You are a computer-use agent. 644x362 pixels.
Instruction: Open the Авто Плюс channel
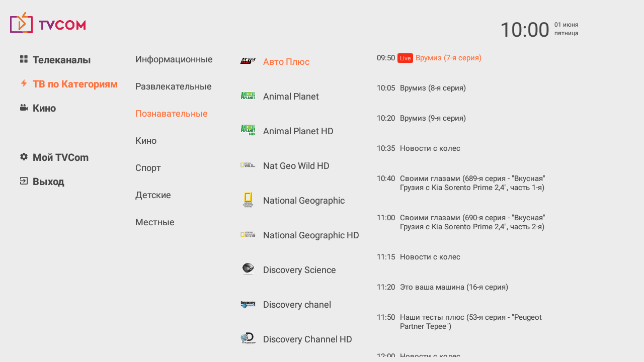[x=286, y=62]
